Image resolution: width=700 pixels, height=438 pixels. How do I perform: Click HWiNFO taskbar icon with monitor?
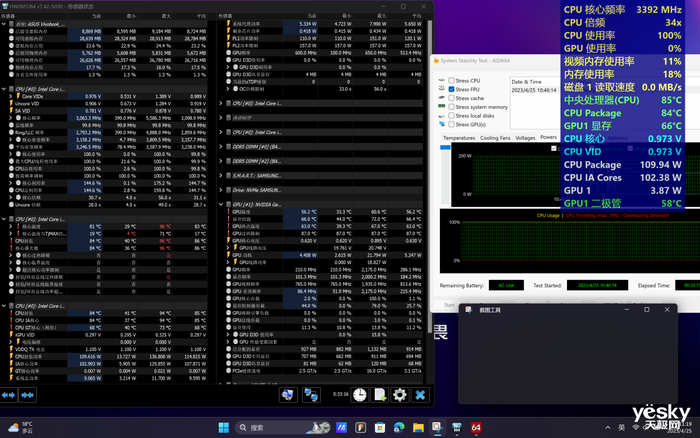(x=457, y=427)
